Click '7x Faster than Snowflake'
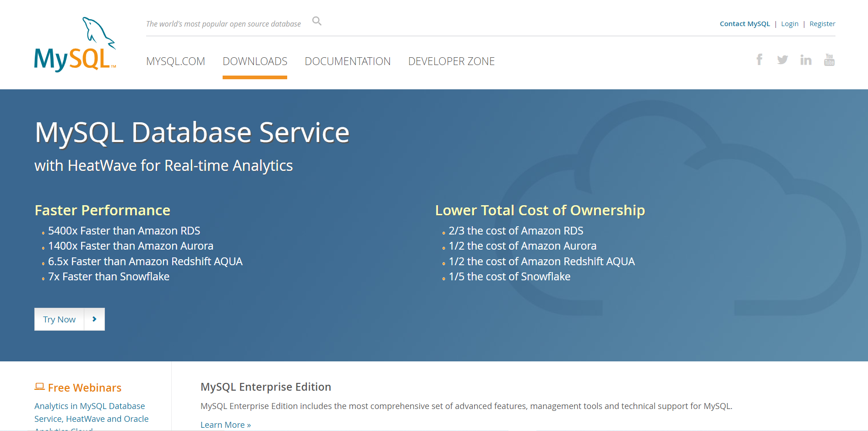Viewport: 868px width, 431px height. click(109, 277)
